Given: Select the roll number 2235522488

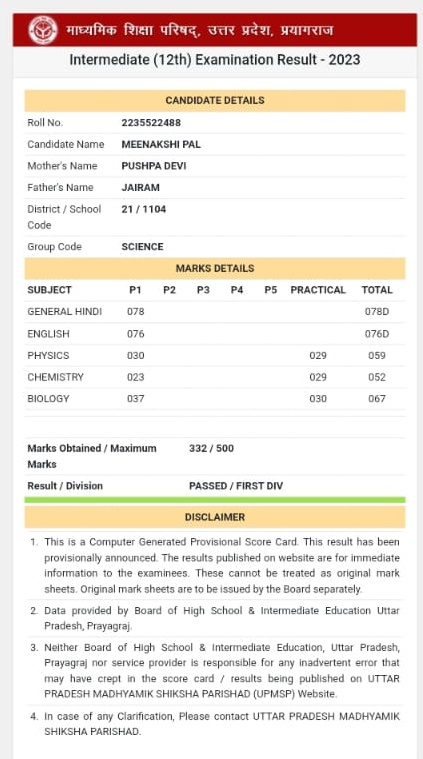Looking at the screenshot, I should (x=151, y=123).
